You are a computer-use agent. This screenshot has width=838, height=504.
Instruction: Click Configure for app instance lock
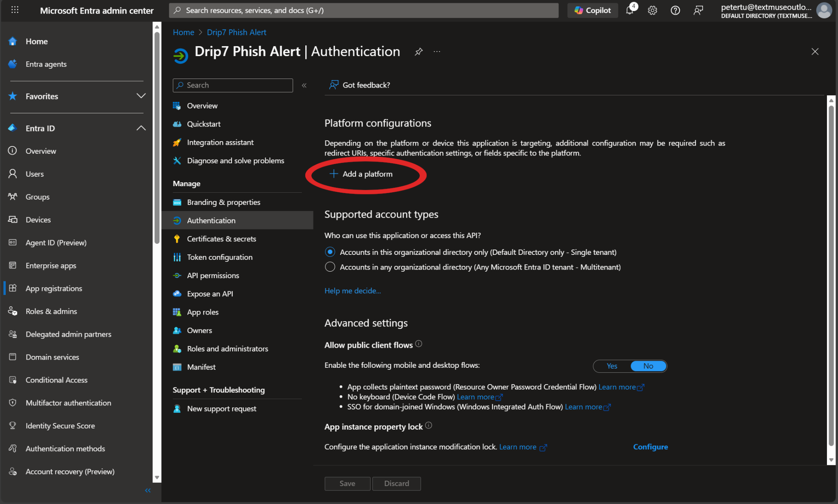[x=651, y=447]
